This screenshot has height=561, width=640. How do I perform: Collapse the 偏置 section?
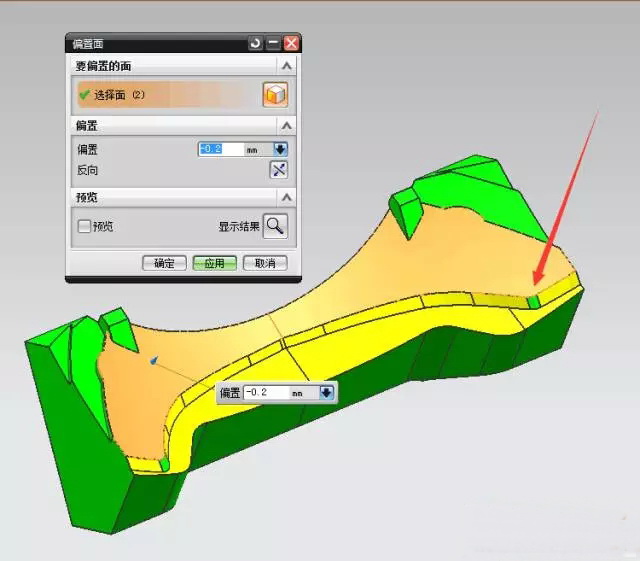(x=287, y=127)
